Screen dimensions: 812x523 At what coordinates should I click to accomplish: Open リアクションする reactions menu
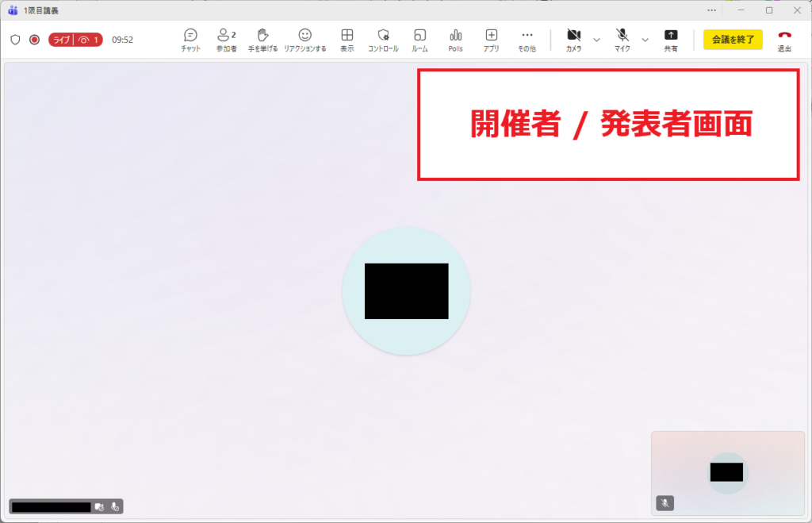pos(304,40)
